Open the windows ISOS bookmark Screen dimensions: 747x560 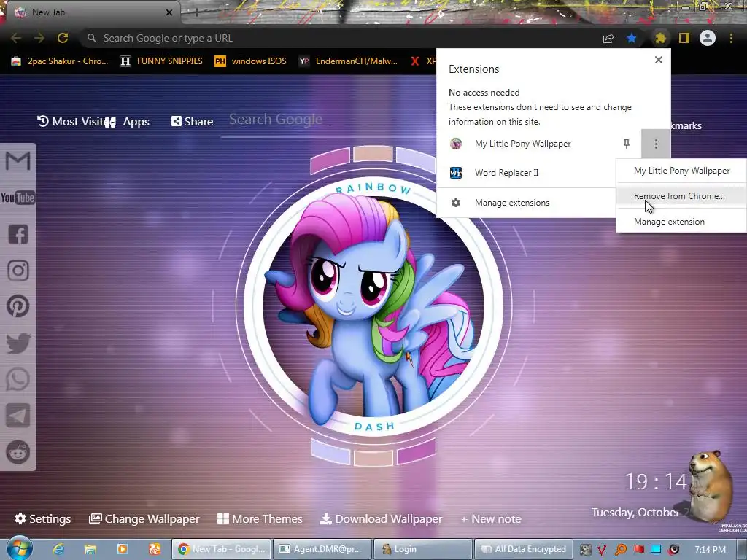[251, 61]
